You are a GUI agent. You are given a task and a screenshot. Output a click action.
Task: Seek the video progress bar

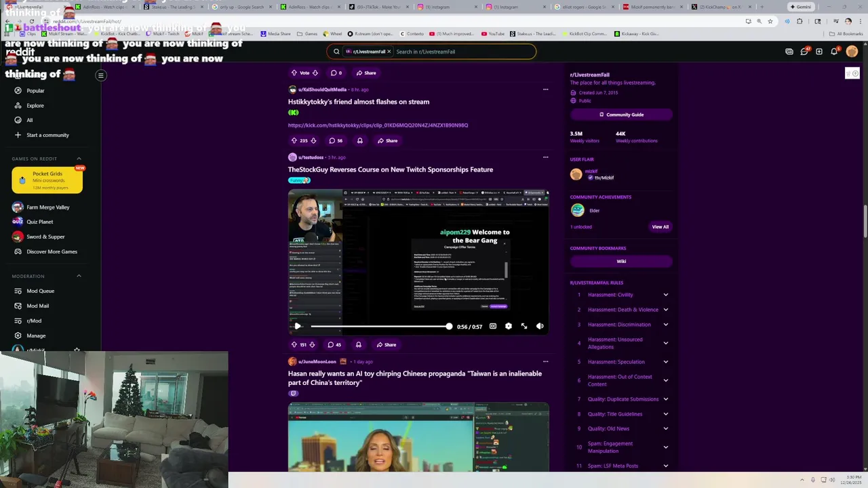point(380,326)
